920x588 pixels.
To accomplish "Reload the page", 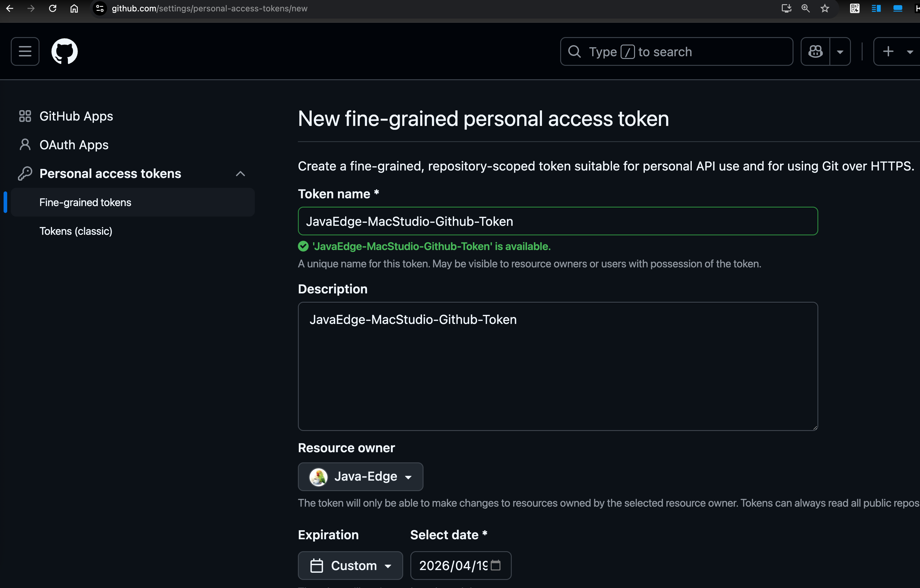I will (53, 8).
